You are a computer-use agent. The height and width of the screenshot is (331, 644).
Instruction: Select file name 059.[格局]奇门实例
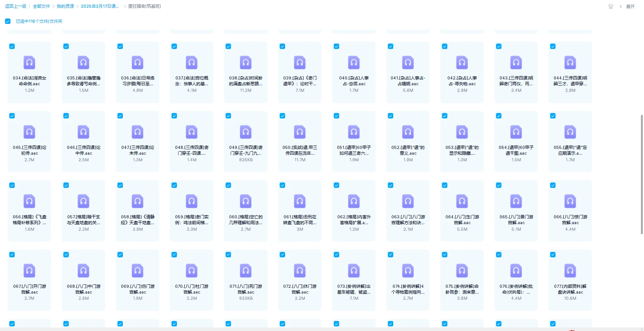coord(192,220)
